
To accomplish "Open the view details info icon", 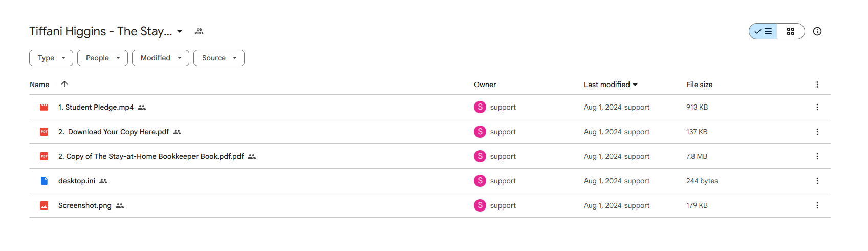I will pyautogui.click(x=817, y=31).
